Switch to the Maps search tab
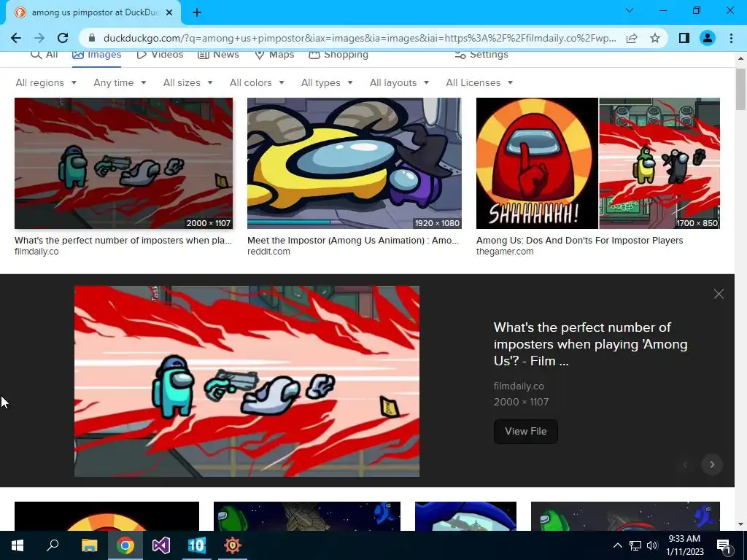This screenshot has height=560, width=747. 275,54
